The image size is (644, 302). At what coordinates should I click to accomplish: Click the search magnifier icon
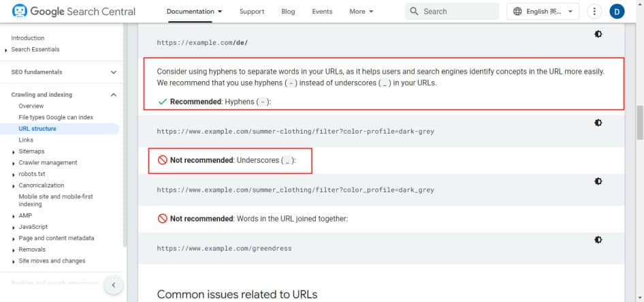[414, 11]
